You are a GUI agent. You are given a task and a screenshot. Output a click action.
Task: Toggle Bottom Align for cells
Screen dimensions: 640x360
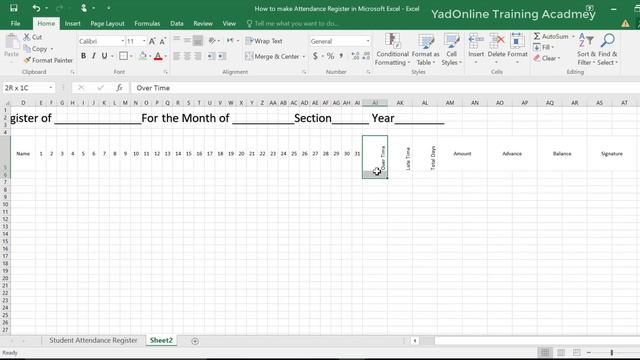click(198, 40)
